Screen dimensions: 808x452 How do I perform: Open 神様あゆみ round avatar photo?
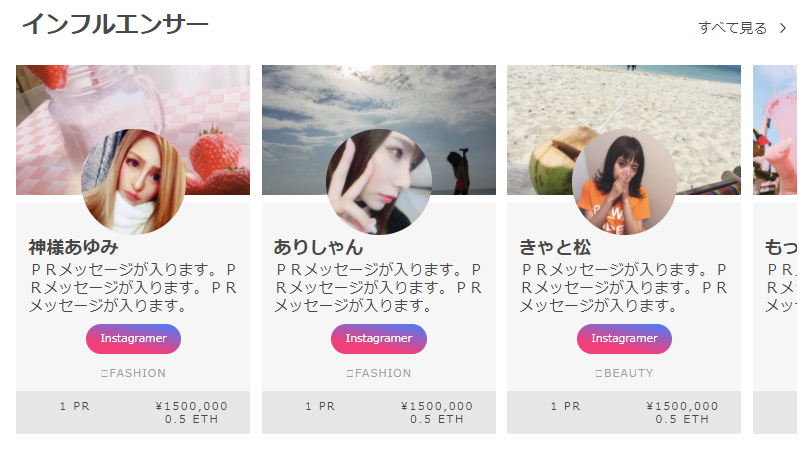(133, 182)
